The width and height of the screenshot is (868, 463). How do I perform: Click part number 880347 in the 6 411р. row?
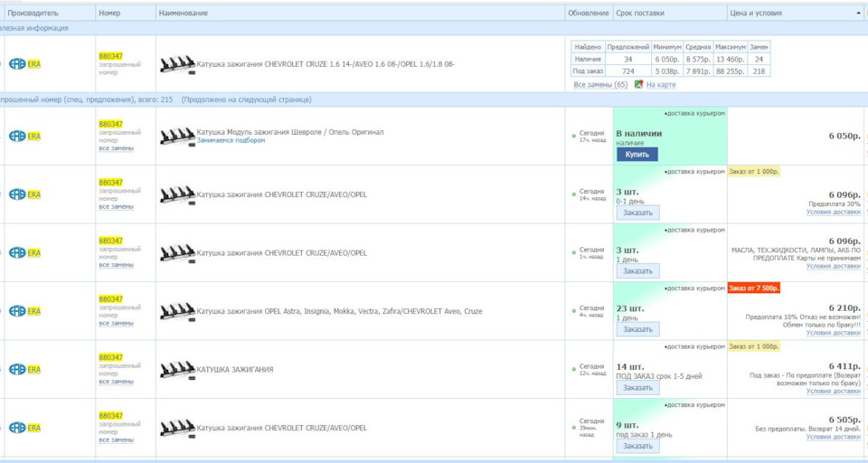(110, 358)
